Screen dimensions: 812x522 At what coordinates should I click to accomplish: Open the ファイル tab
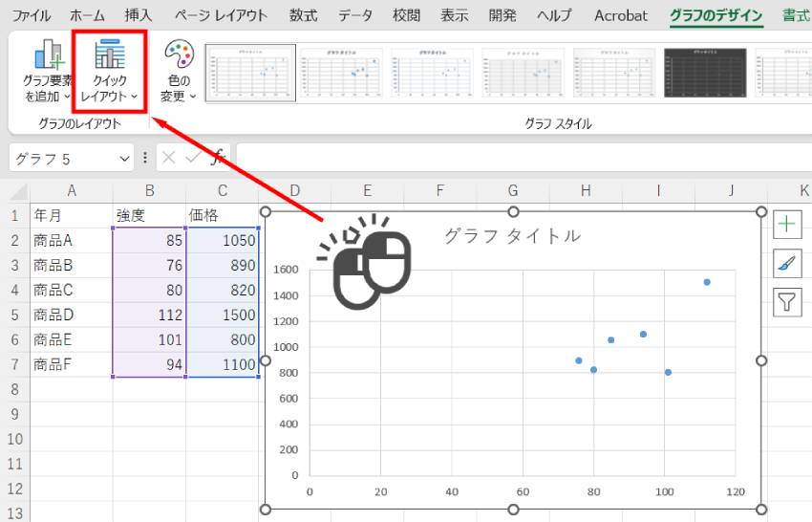(x=32, y=15)
